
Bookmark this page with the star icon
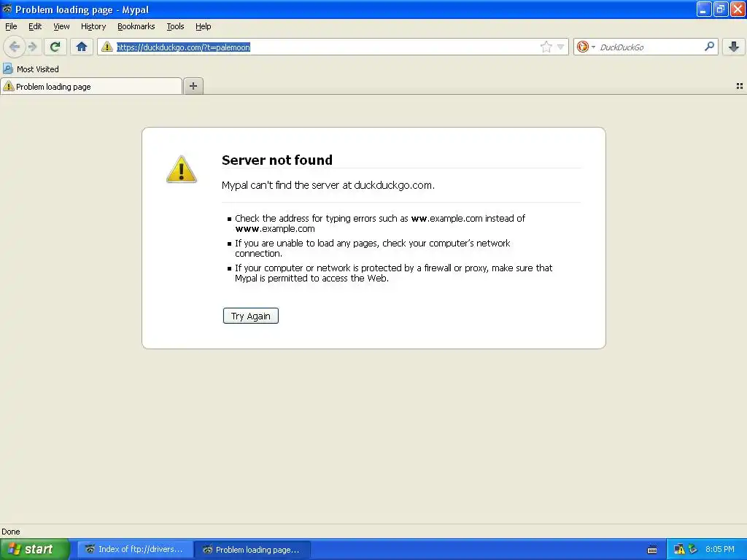coord(546,47)
